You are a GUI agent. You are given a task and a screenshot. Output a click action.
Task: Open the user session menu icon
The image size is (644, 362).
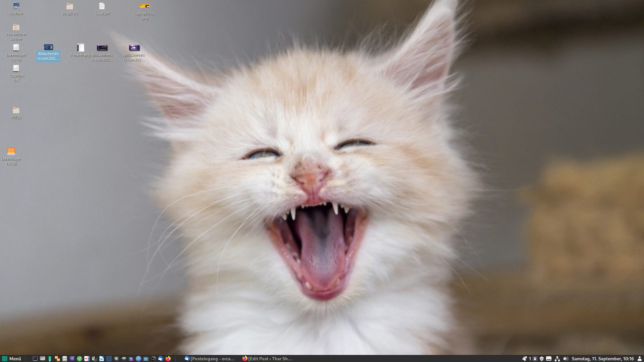pyautogui.click(x=640, y=359)
